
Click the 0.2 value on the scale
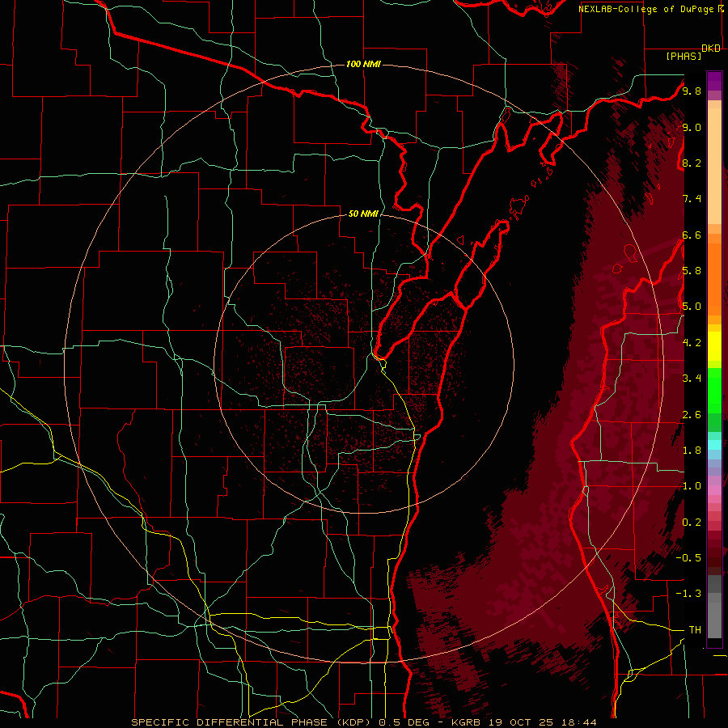pos(692,523)
